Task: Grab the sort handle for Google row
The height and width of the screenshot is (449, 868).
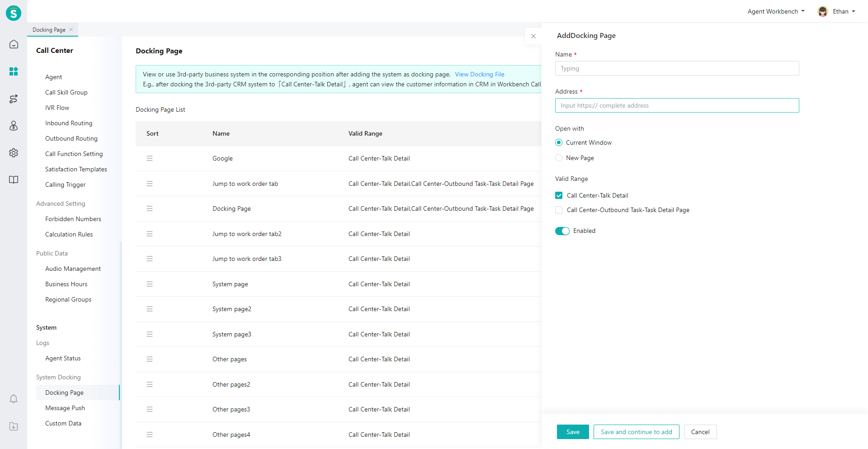Action: click(x=150, y=158)
